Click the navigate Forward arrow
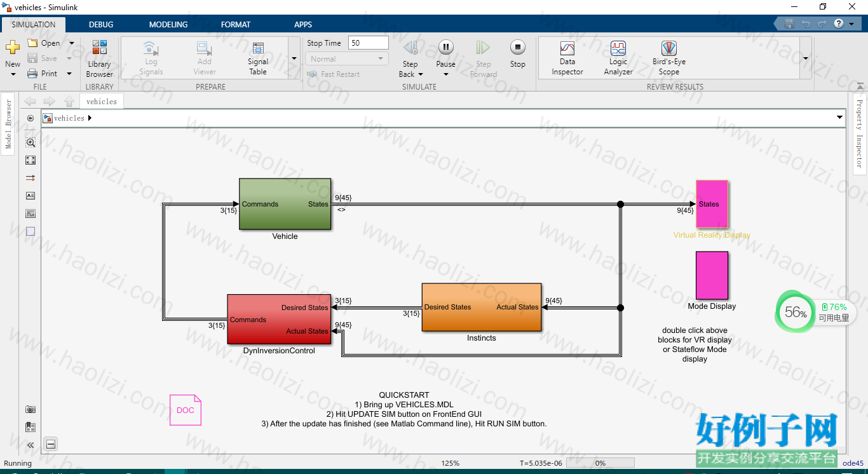Viewport: 868px width, 474px height. 50,102
